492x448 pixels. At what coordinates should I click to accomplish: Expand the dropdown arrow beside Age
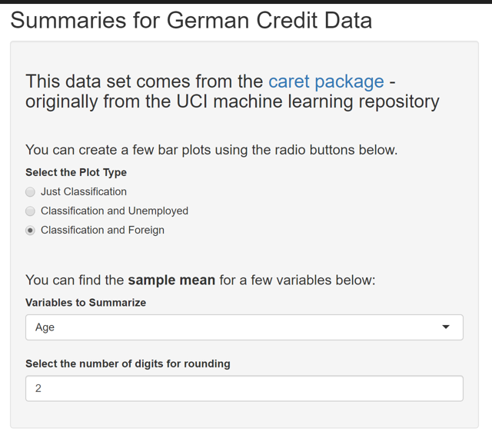[446, 327]
